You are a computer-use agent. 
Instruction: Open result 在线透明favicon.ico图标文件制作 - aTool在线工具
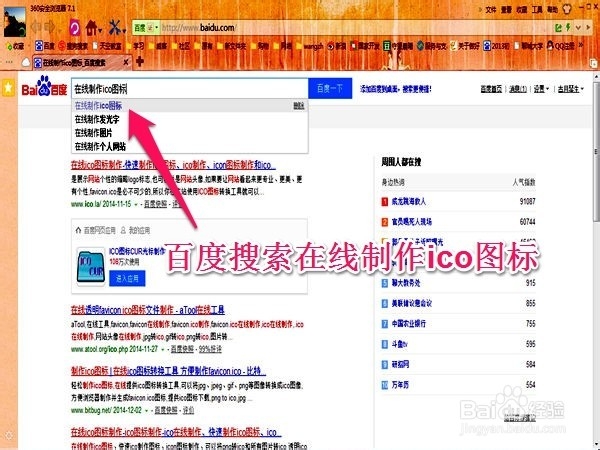[x=148, y=310]
